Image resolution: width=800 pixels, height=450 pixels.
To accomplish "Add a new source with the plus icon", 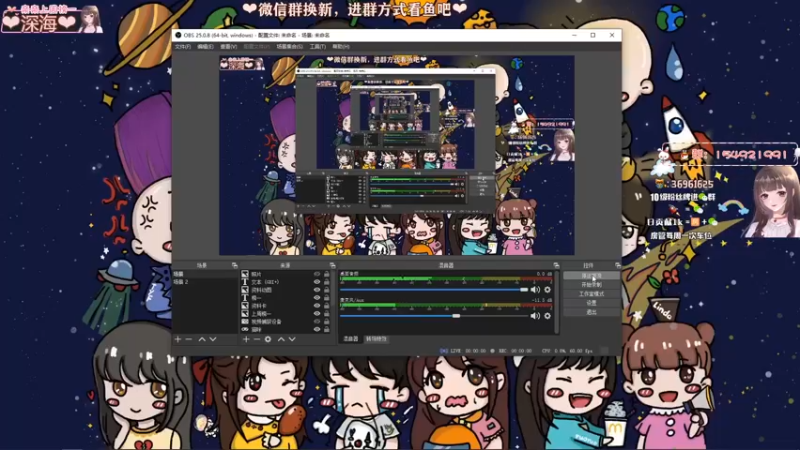I will (246, 339).
